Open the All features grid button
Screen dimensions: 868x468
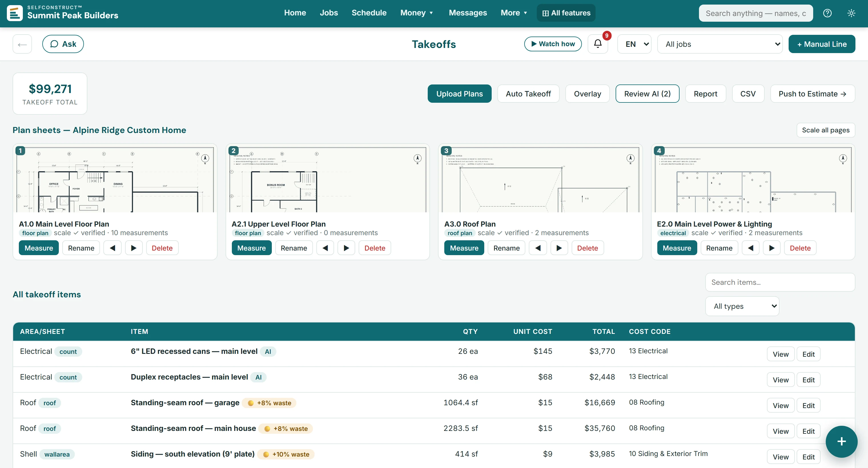566,13
